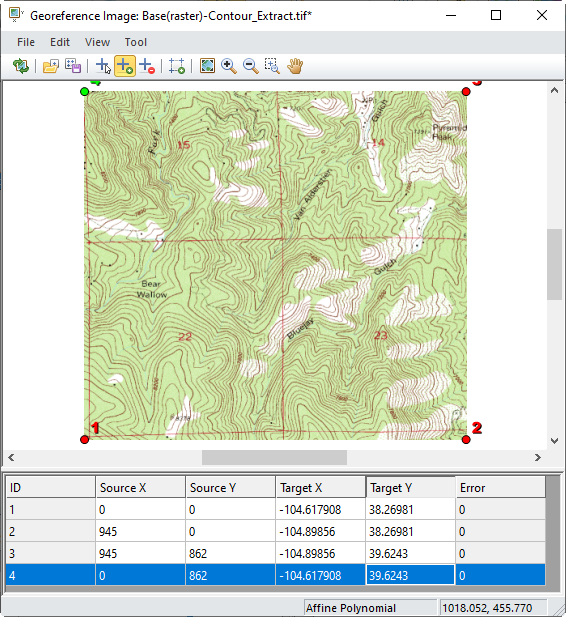Click the vertical scrollbar down arrow
Viewport: 566px width, 617px height.
tap(554, 441)
